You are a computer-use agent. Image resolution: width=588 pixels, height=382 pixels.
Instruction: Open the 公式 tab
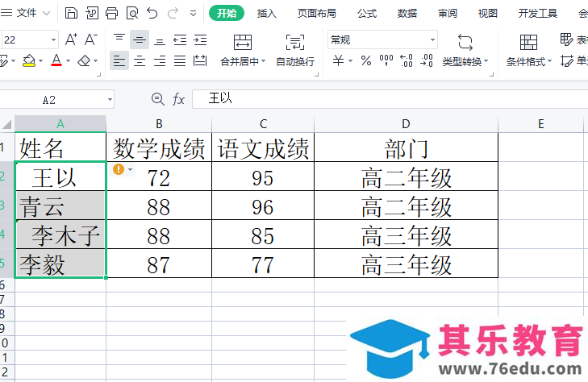pyautogui.click(x=367, y=14)
